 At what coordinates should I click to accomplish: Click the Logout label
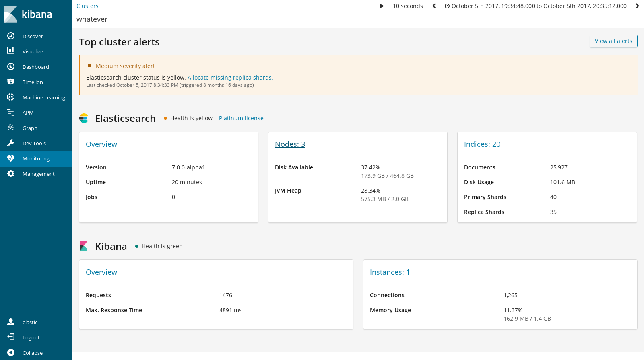coord(31,337)
